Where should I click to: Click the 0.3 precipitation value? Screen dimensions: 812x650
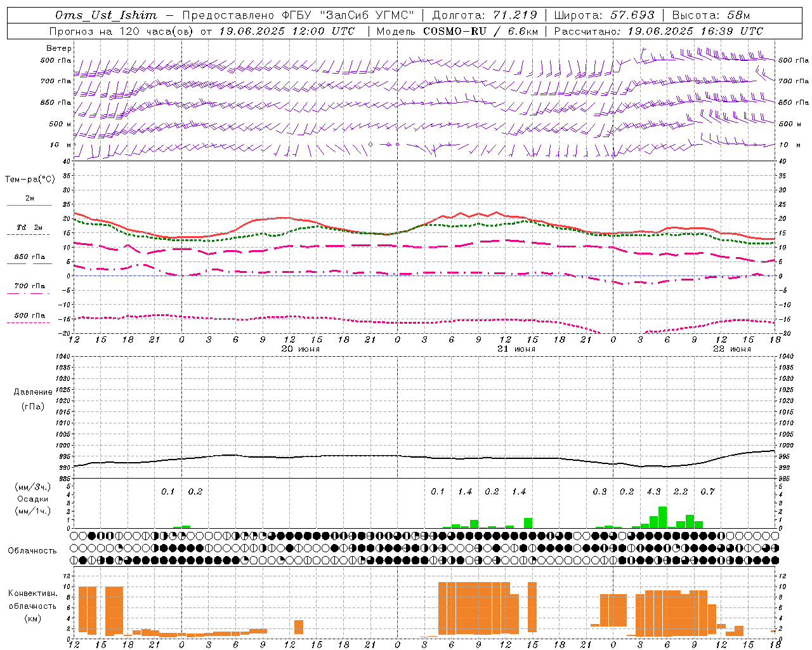click(599, 492)
